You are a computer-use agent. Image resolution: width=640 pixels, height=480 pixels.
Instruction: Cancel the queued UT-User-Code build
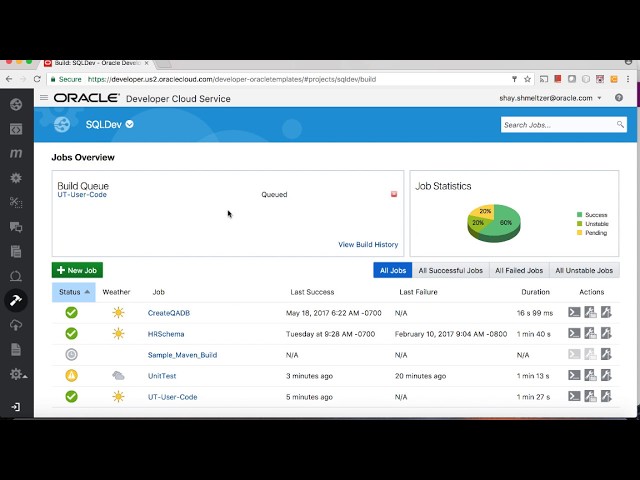pyautogui.click(x=394, y=194)
